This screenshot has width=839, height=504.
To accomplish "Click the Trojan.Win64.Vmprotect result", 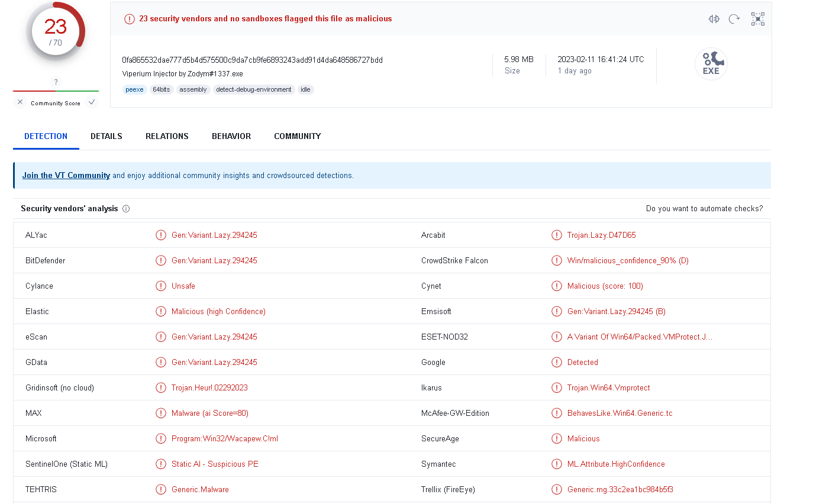I will coord(608,387).
